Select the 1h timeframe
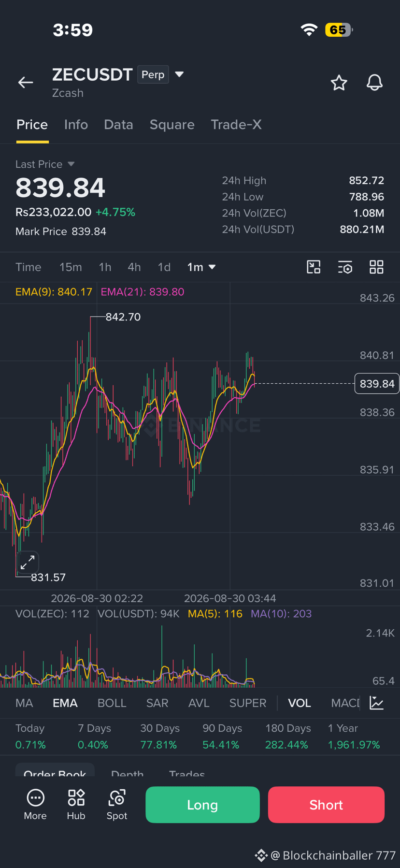Screen dimensions: 400x868 [x=105, y=267]
